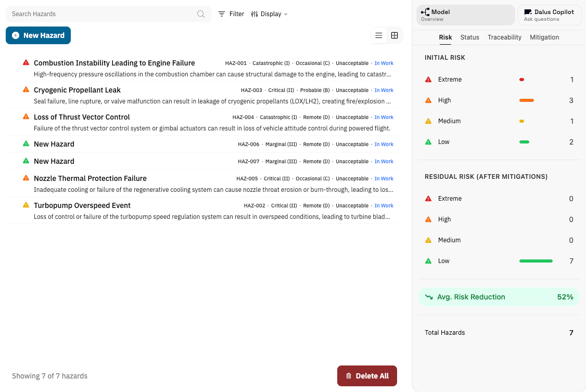Click Showing 7 of 7 hazards text
This screenshot has height=392, width=586.
pos(50,376)
